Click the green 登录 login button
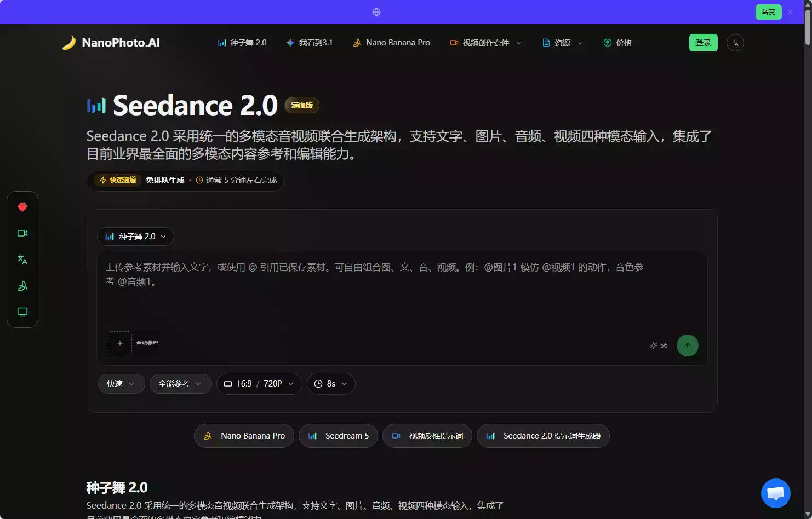The image size is (812, 519). (703, 43)
